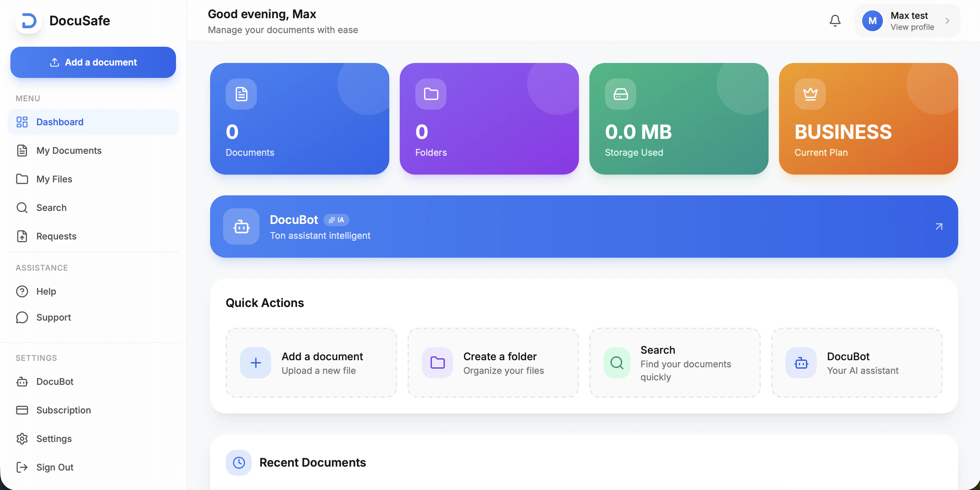Open the Subscription settings page
This screenshot has height=490, width=980.
(x=64, y=410)
